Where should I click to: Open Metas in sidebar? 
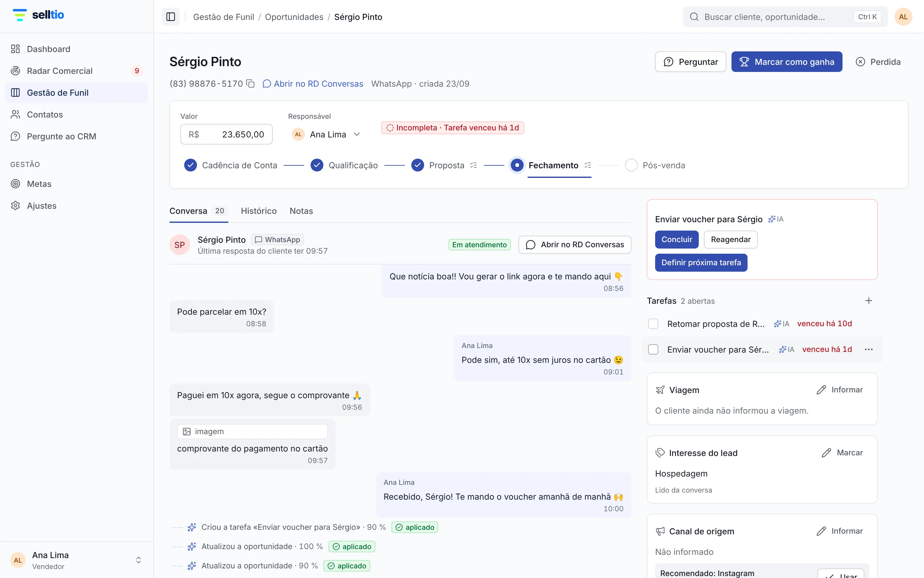click(x=77, y=184)
